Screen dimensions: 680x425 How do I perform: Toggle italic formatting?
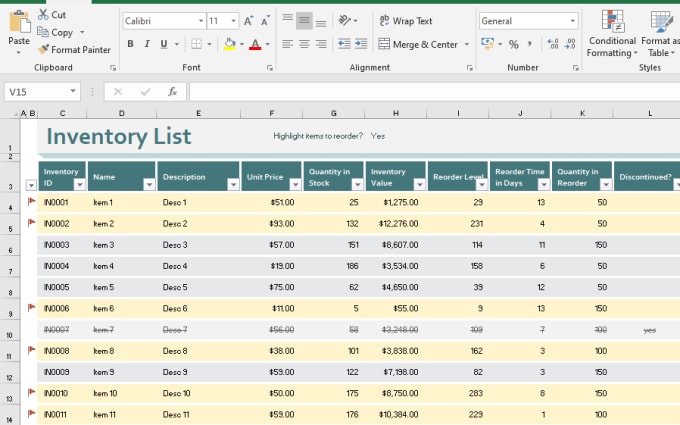click(x=147, y=44)
